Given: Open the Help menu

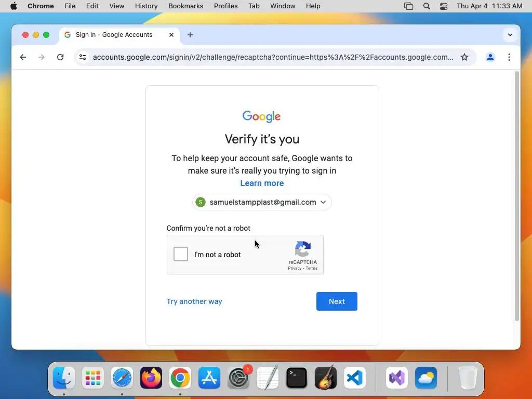Looking at the screenshot, I should click(313, 6).
